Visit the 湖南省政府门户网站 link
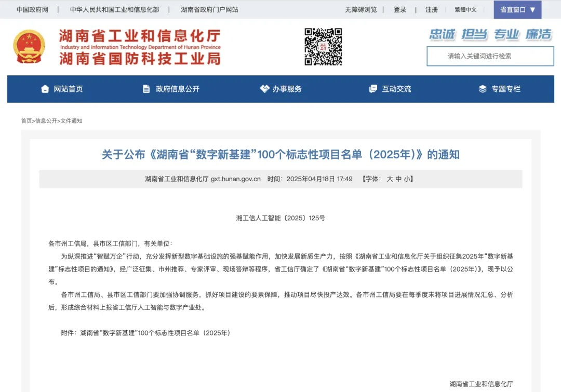The height and width of the screenshot is (392, 561). [209, 10]
